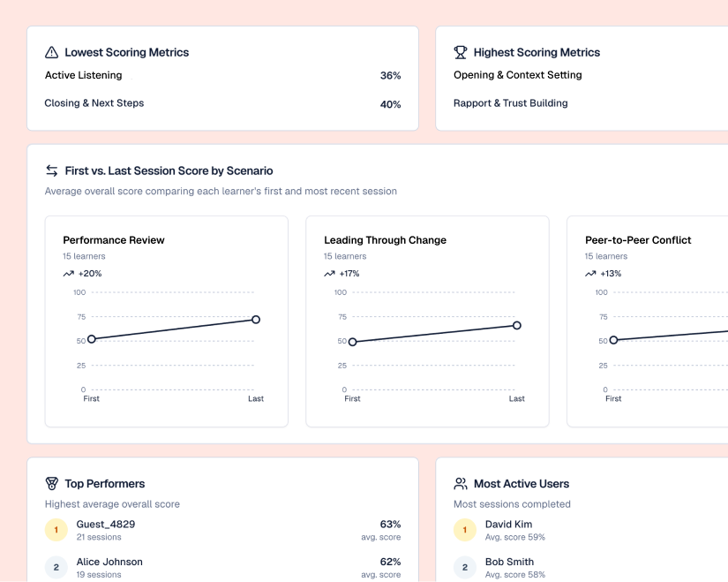This screenshot has height=582, width=728.
Task: Open the Peer-to-Peer Conflict card title
Action: tap(638, 240)
